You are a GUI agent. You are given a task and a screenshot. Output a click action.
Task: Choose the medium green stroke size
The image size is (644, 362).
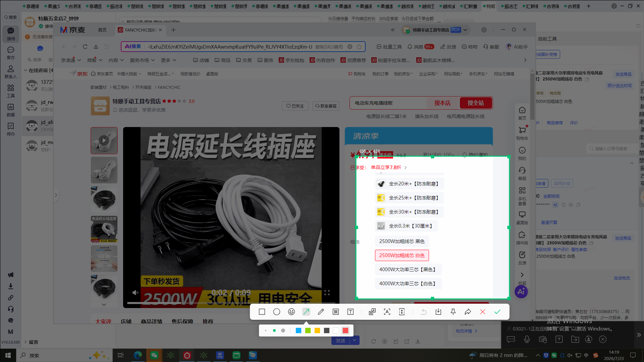pyautogui.click(x=274, y=330)
